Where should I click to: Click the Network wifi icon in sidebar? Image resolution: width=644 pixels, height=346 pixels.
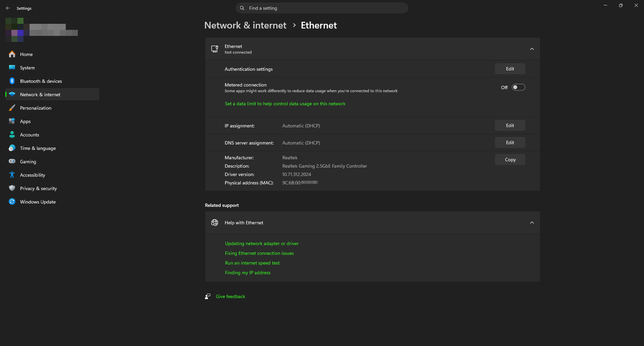12,94
